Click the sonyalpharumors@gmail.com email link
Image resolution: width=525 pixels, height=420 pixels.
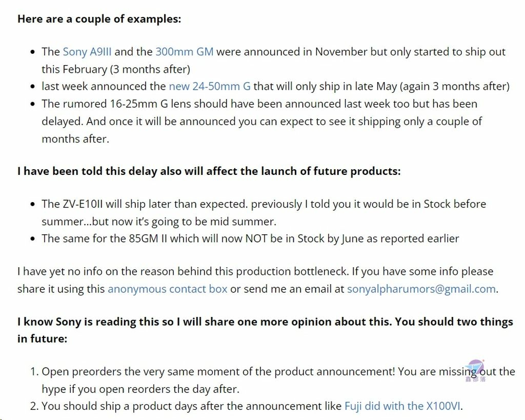[x=421, y=289]
